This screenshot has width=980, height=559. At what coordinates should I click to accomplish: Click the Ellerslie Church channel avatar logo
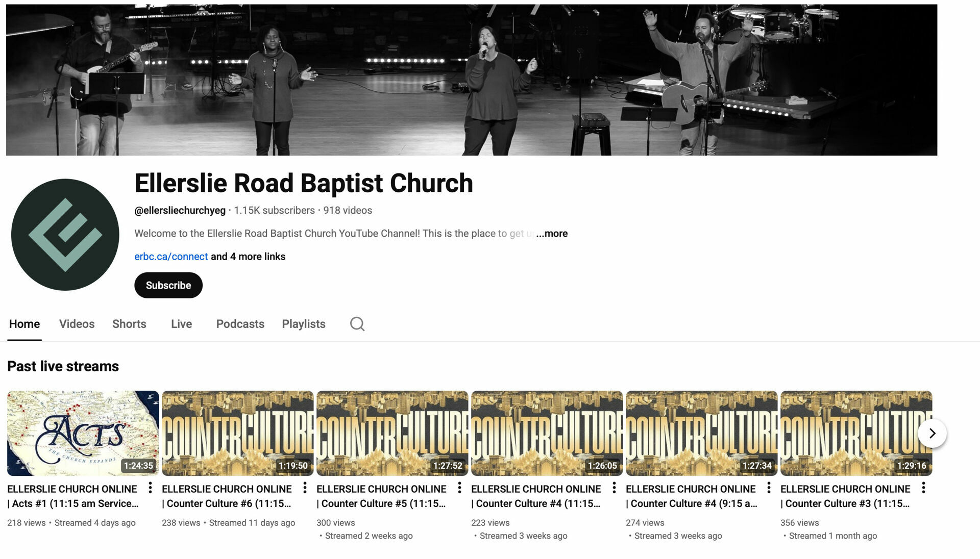click(65, 235)
